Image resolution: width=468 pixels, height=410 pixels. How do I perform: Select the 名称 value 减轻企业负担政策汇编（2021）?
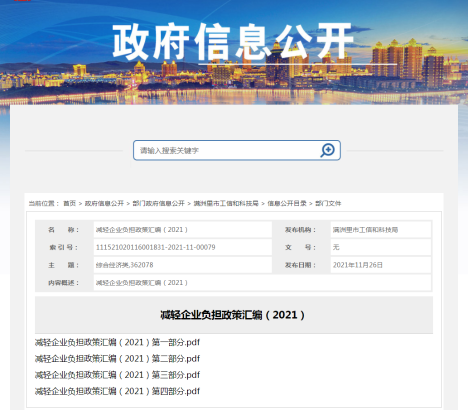[x=142, y=230]
